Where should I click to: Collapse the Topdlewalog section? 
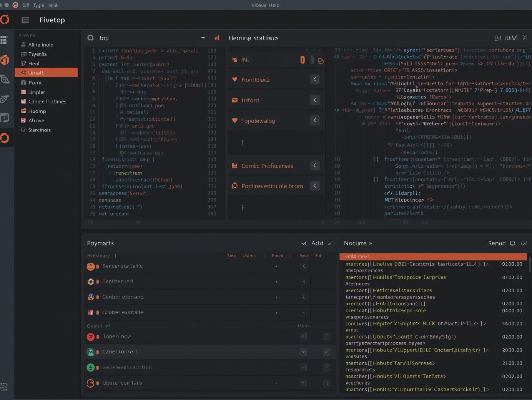click(x=314, y=120)
